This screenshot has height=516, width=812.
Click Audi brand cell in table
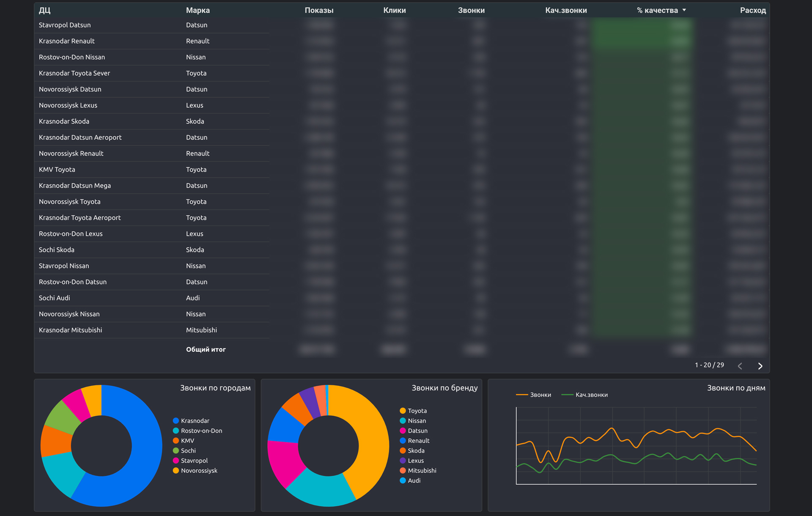click(193, 298)
